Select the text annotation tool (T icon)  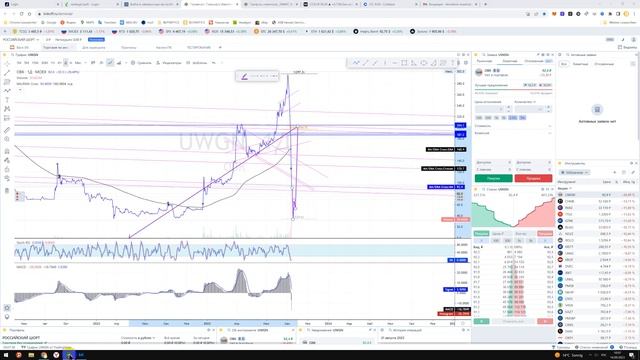coord(7,100)
